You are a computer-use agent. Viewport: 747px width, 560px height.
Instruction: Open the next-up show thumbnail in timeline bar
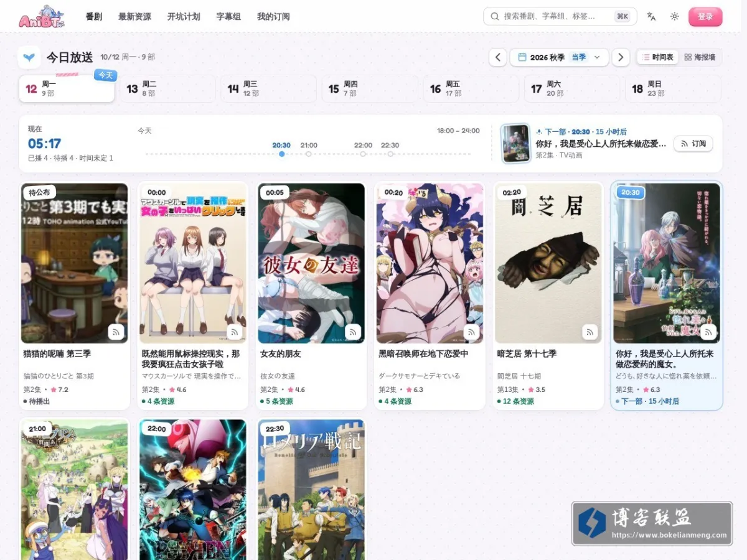[x=515, y=143]
